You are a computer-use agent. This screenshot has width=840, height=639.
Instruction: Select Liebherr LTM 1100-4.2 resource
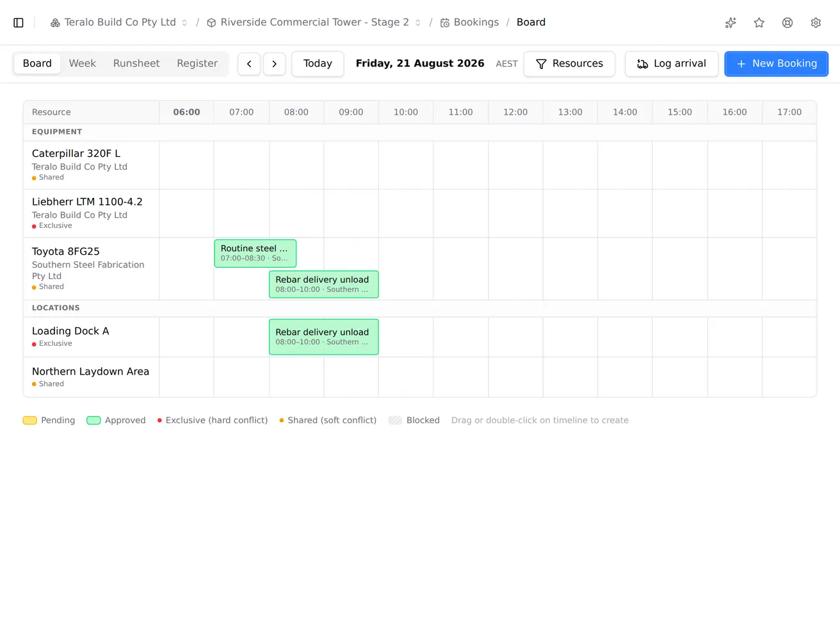pos(91,213)
